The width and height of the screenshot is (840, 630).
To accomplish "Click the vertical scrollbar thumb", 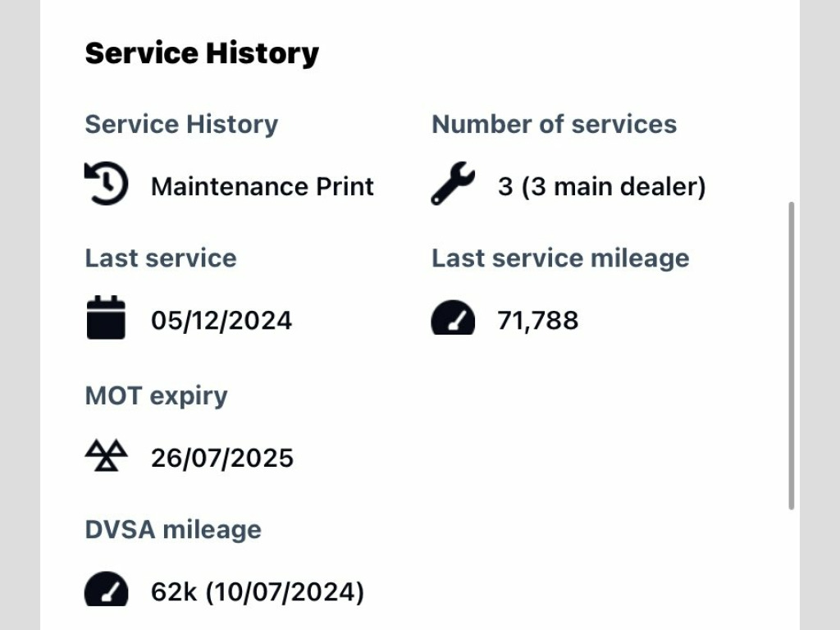I will tap(792, 356).
